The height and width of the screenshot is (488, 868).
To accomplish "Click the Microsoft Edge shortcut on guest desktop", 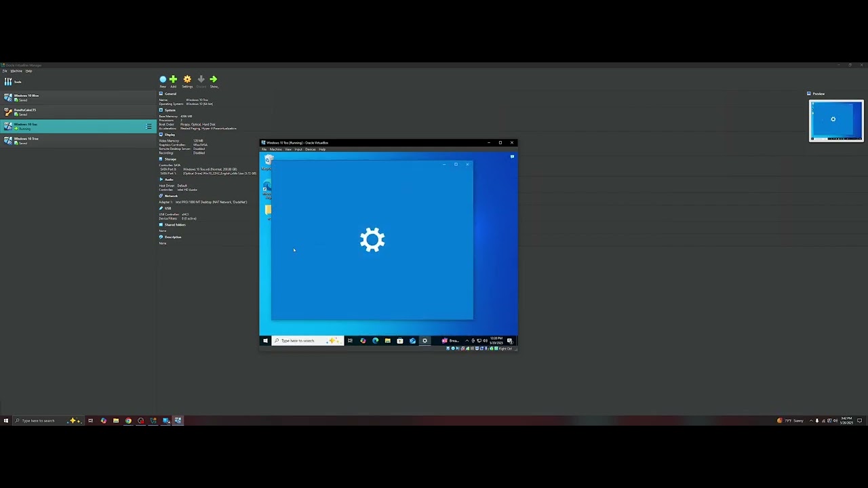I will [x=267, y=189].
